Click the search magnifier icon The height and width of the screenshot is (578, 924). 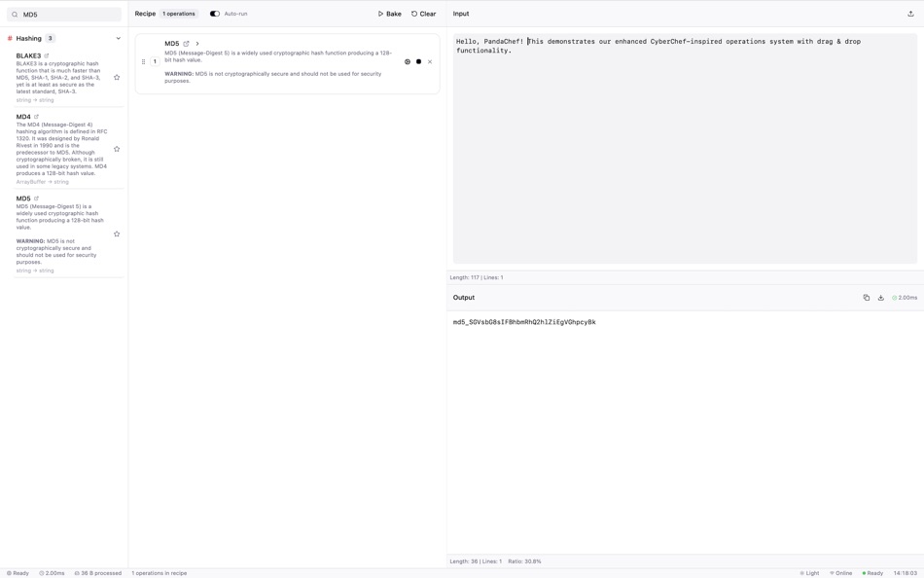pyautogui.click(x=15, y=15)
